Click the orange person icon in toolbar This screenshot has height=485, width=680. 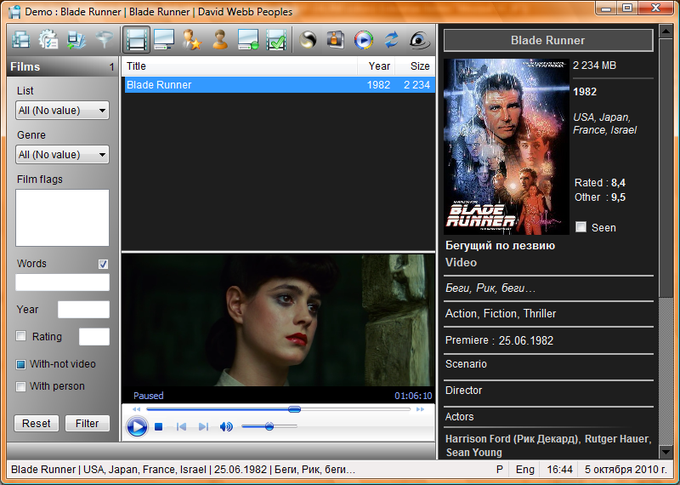[x=221, y=40]
